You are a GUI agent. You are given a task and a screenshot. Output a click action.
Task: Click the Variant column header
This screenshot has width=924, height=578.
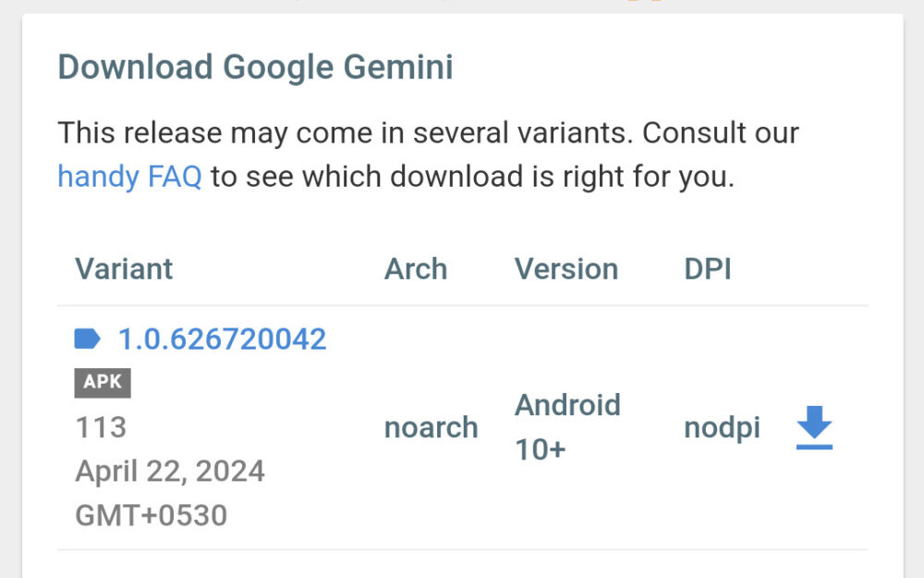point(124,269)
